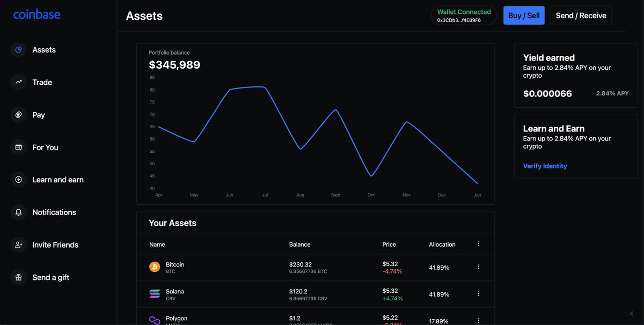Image resolution: width=644 pixels, height=325 pixels.
Task: Open the Your Assets table header options menu
Action: 479,243
